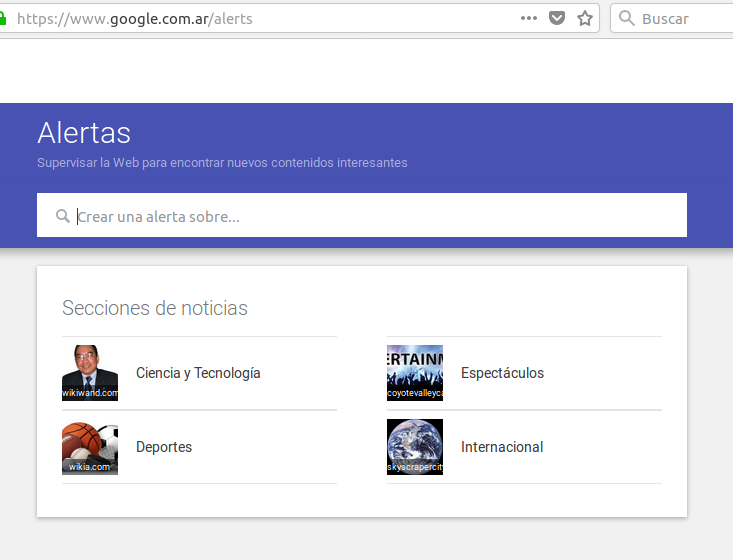Screen dimensions: 733x560
Task: Select the Ciencia y Tecnología section label
Action: coord(198,373)
